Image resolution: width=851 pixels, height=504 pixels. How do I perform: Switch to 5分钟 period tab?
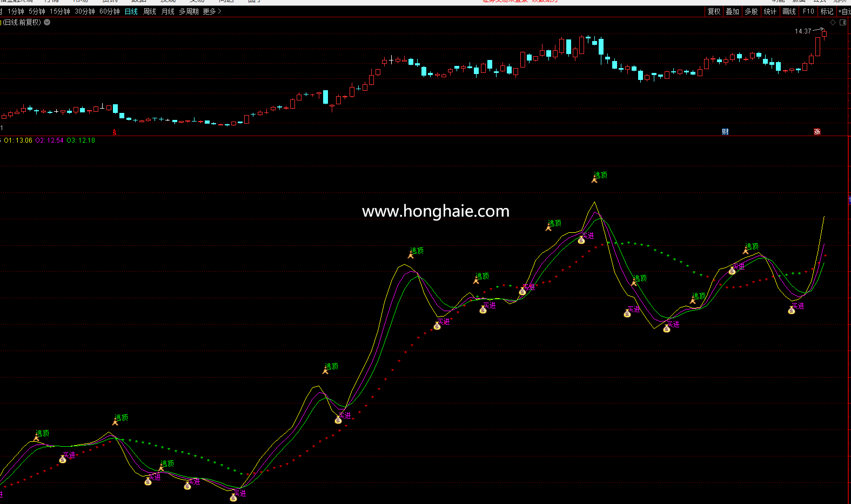pyautogui.click(x=37, y=11)
